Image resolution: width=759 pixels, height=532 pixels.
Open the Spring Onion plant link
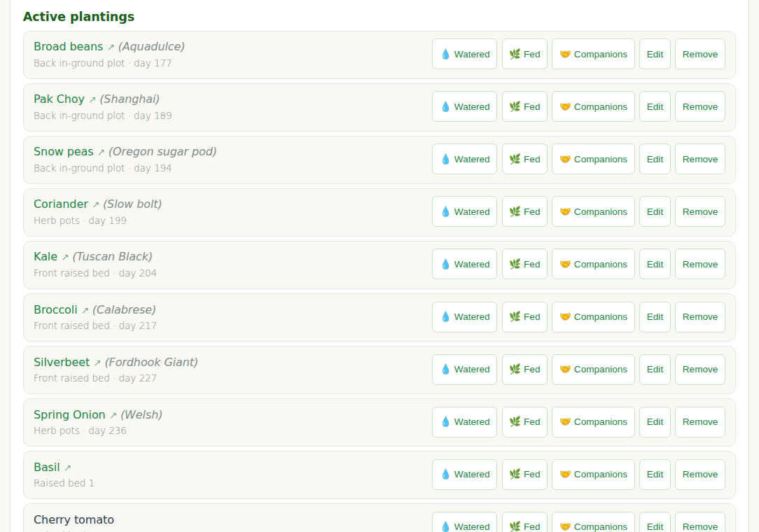(75, 415)
